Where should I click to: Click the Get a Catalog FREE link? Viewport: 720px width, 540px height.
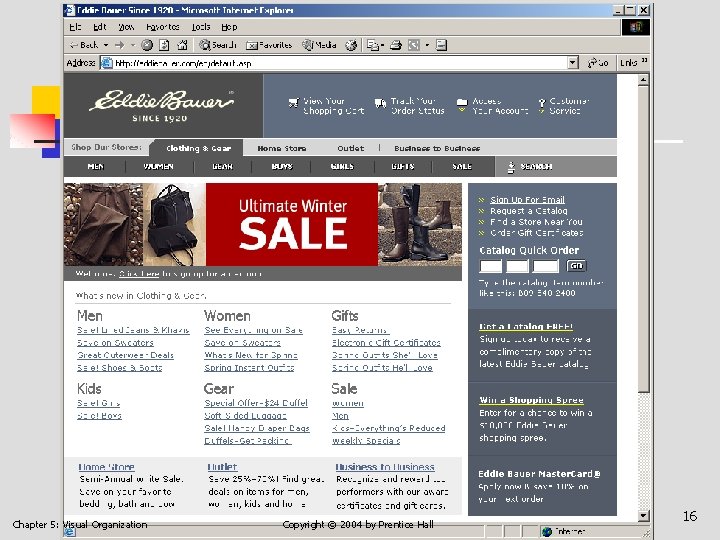tap(526, 326)
